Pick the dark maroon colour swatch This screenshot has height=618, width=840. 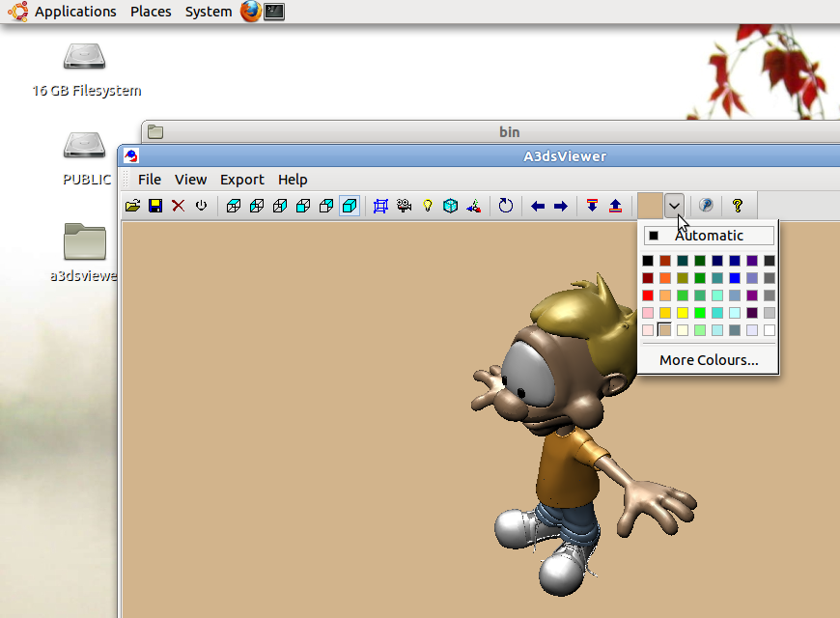(648, 278)
